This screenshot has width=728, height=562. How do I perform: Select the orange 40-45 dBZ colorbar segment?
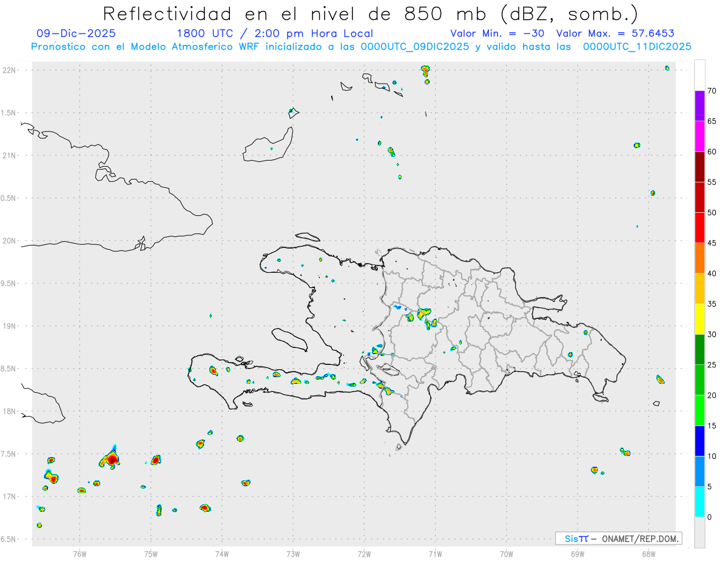699,258
